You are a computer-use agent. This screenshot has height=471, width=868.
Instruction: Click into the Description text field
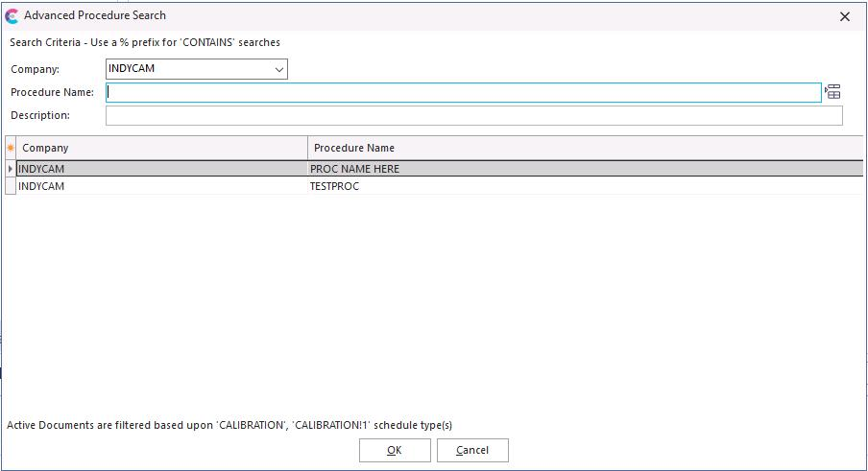473,115
